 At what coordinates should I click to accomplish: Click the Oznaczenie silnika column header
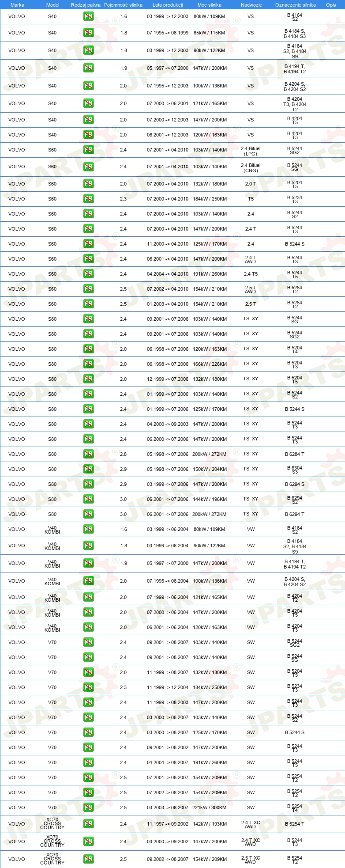(296, 5)
